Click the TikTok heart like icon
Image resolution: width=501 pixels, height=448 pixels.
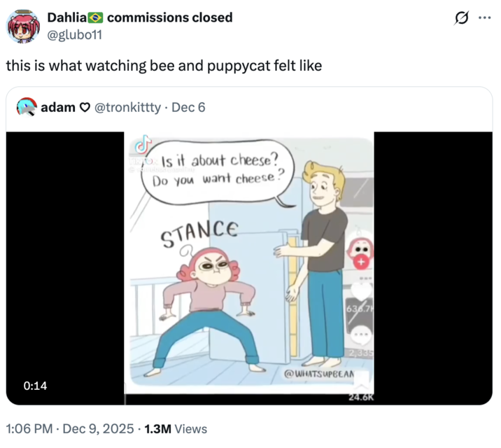click(362, 289)
